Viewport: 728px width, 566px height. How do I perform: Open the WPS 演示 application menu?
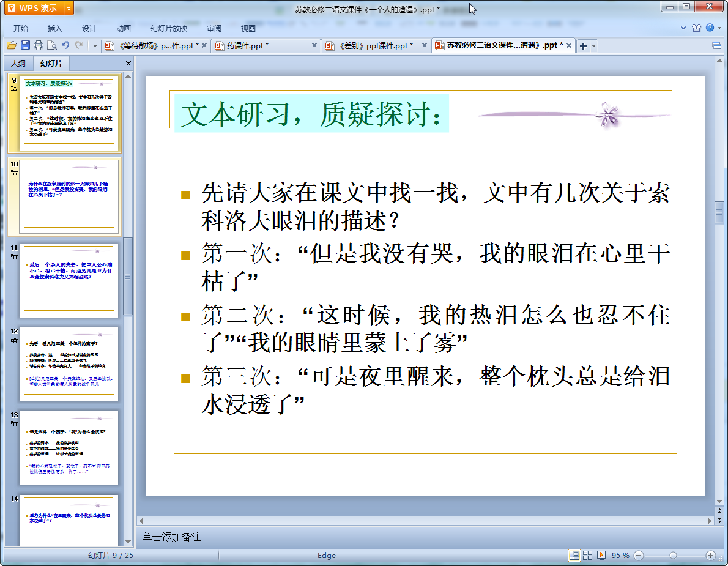(x=34, y=8)
